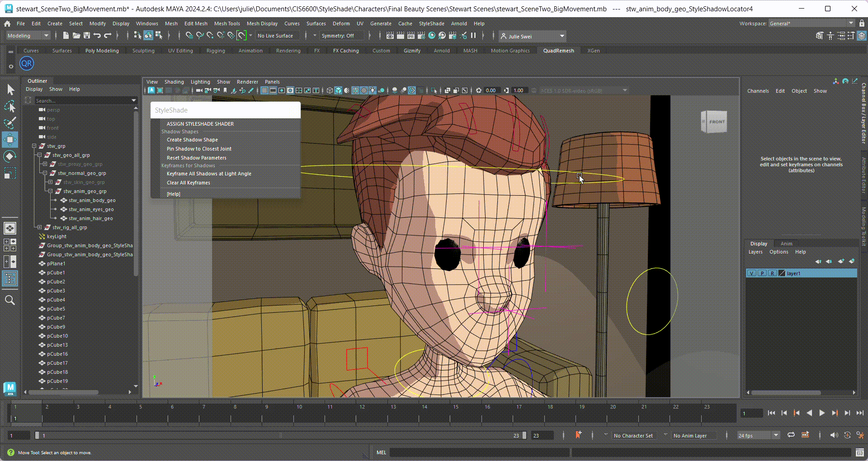Click the Snap to points icon

coord(210,36)
